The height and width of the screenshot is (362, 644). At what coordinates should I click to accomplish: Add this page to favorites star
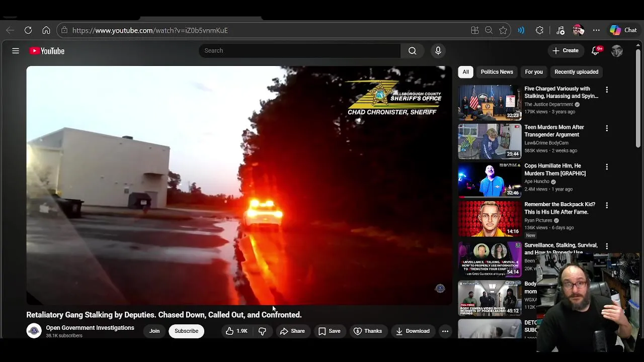tap(503, 30)
